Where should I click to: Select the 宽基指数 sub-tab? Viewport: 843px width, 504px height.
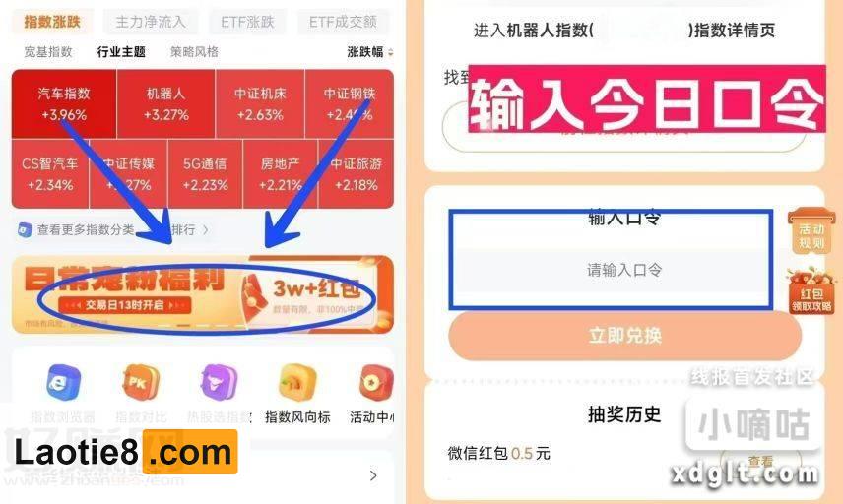pos(48,52)
